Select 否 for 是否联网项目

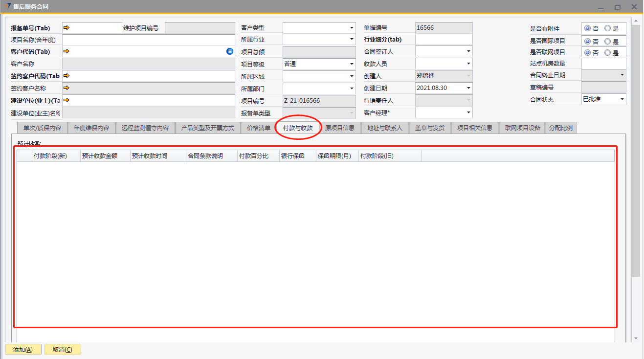click(587, 53)
